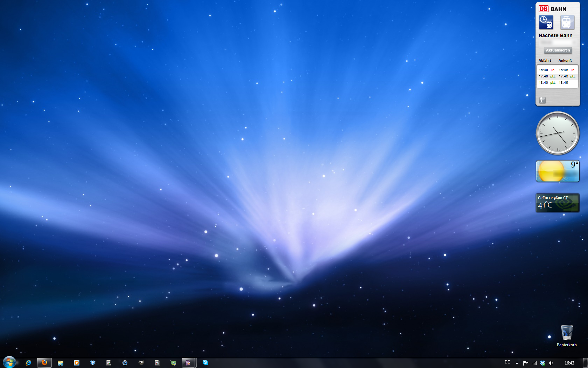Launch iTunes from the taskbar
The image size is (588, 368).
(125, 363)
